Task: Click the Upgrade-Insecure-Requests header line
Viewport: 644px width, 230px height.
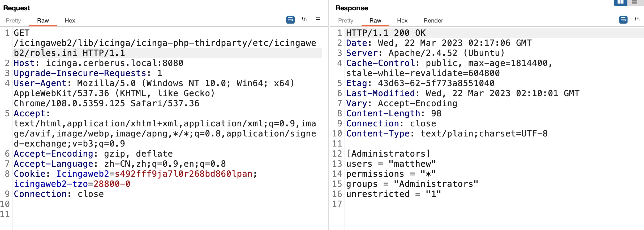Action: 88,73
